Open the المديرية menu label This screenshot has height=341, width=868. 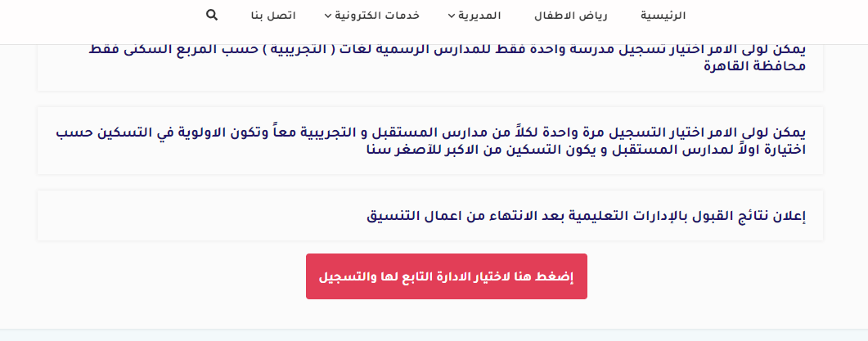[479, 16]
